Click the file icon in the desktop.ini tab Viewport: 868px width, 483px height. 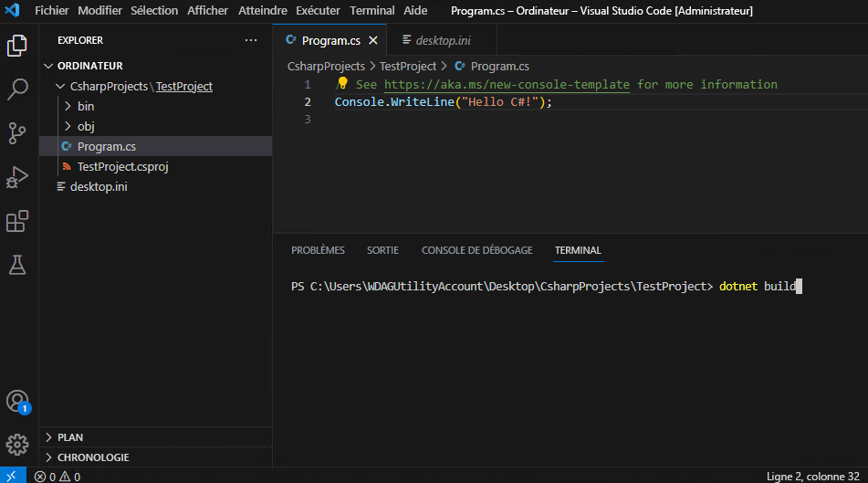coord(406,40)
